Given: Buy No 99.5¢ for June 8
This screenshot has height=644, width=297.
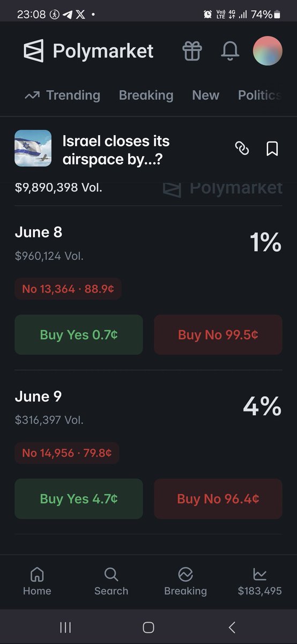Looking at the screenshot, I should (x=218, y=335).
